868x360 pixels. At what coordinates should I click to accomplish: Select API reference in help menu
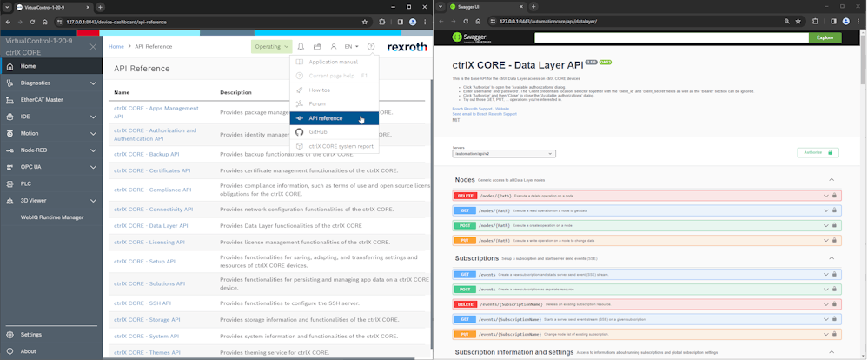click(x=335, y=118)
